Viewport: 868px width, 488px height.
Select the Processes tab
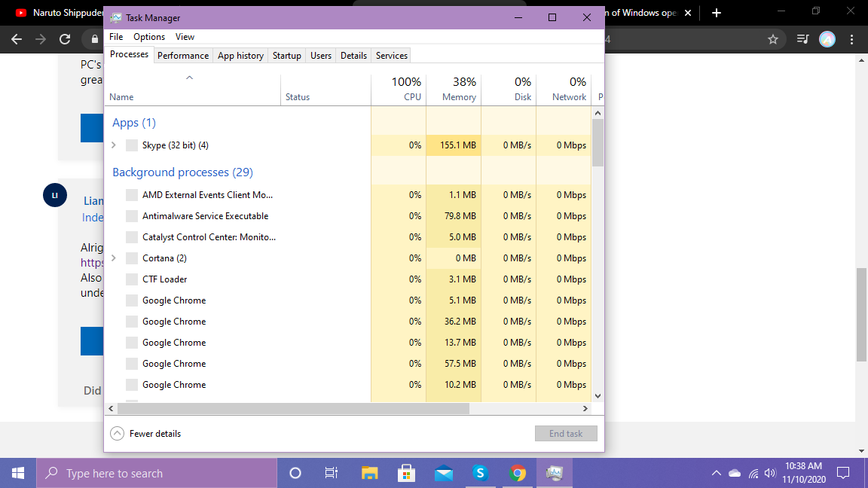click(129, 54)
